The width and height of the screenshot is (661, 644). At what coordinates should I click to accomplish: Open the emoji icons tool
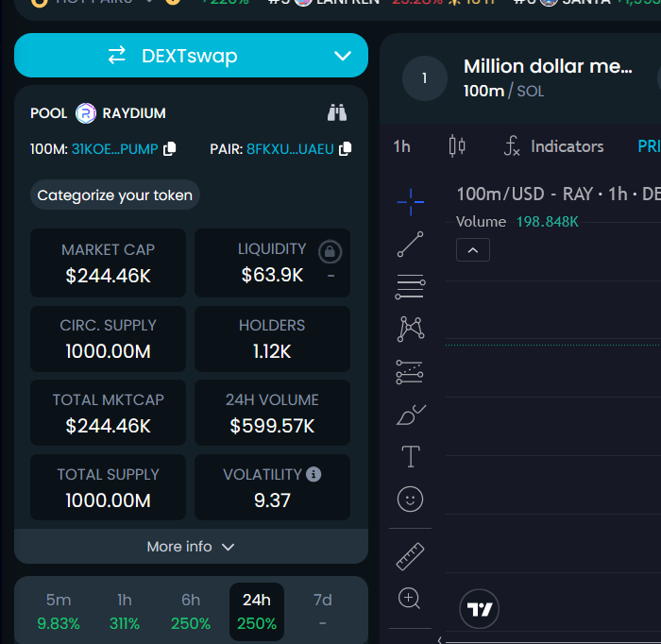coord(410,500)
